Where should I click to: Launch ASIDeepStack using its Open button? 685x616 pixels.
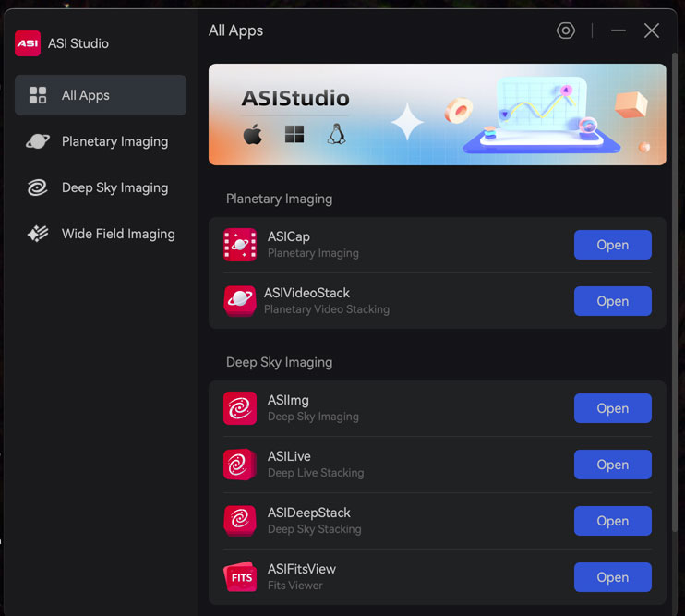pos(612,521)
